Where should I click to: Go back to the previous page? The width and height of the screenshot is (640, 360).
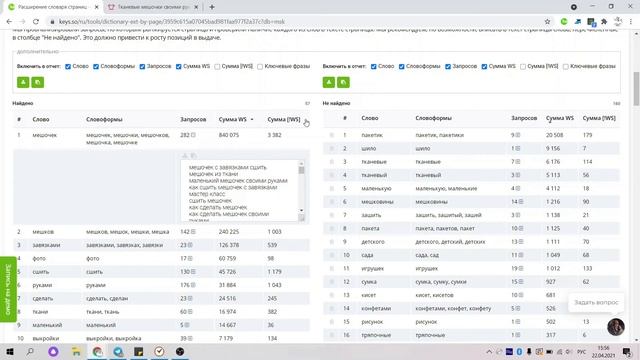(9, 22)
